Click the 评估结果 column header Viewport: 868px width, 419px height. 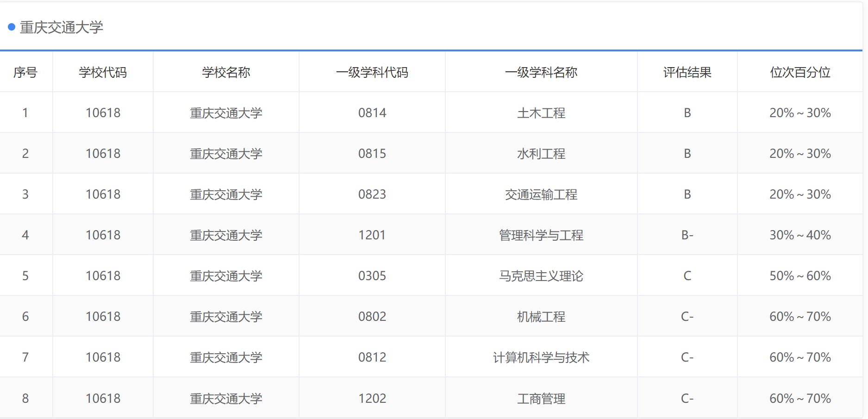[x=687, y=72]
